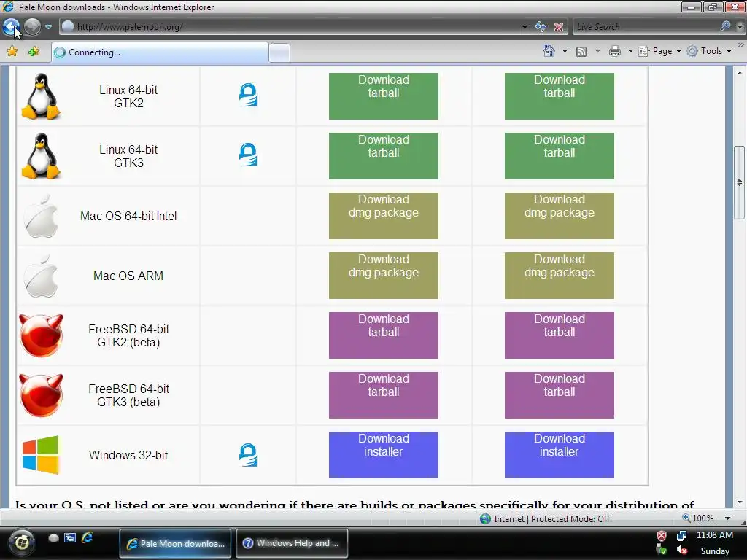Click the Internet zone globe in status bar
This screenshot has width=747, height=560.
pos(485,518)
